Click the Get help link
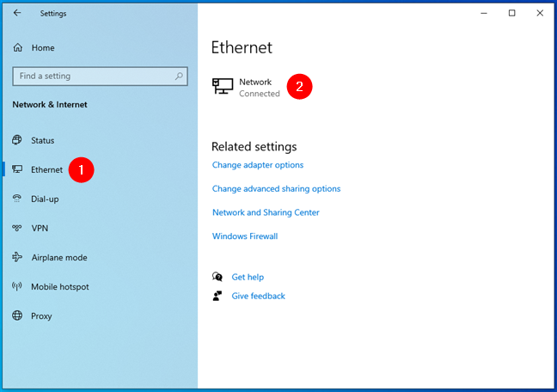 point(248,277)
